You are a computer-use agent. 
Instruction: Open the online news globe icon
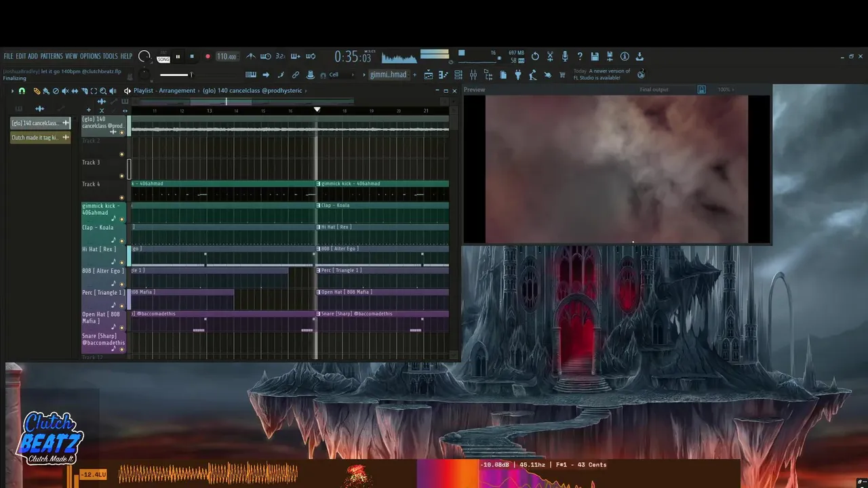pos(641,74)
